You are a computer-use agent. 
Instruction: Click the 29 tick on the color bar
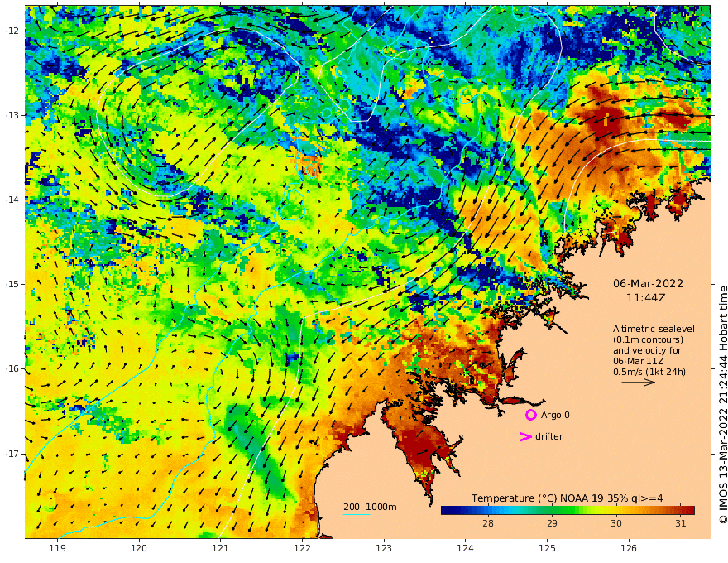[552, 523]
